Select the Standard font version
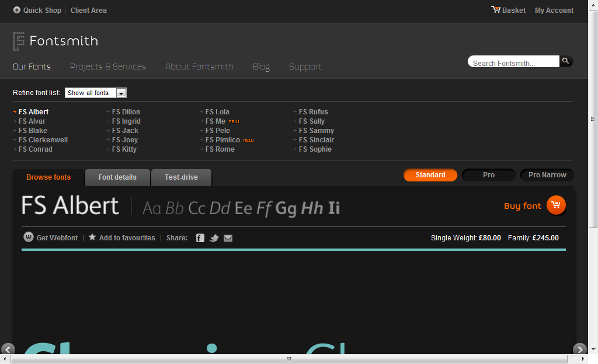This screenshot has height=364, width=598. coord(430,175)
